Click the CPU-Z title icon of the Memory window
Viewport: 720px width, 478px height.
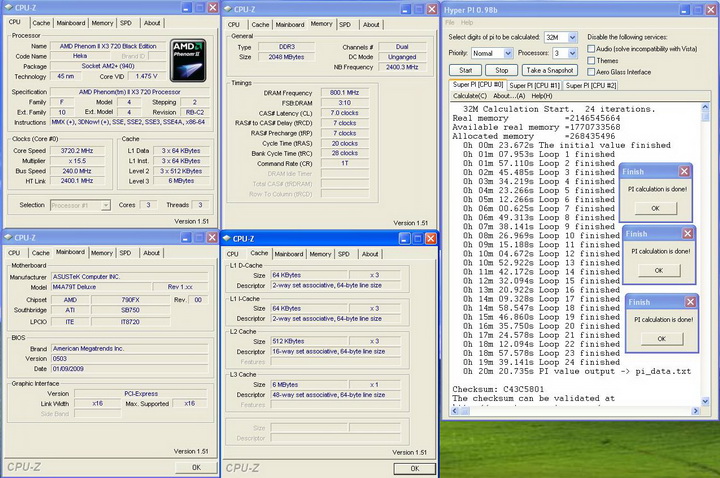click(227, 9)
